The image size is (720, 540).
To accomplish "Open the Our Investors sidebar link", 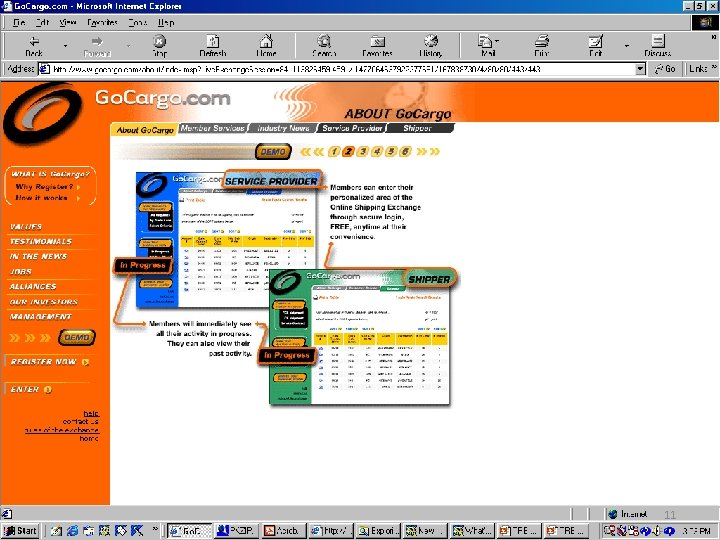I will [44, 302].
